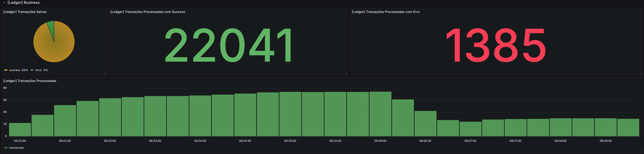Click the resize handle of the Sucesso panel
Viewport: 644px width, 154px height.
[346, 74]
